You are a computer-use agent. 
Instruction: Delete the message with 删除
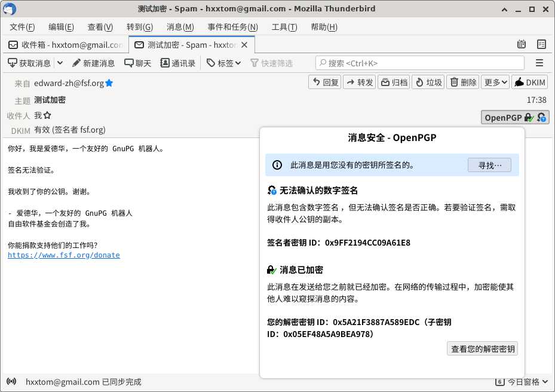[462, 82]
